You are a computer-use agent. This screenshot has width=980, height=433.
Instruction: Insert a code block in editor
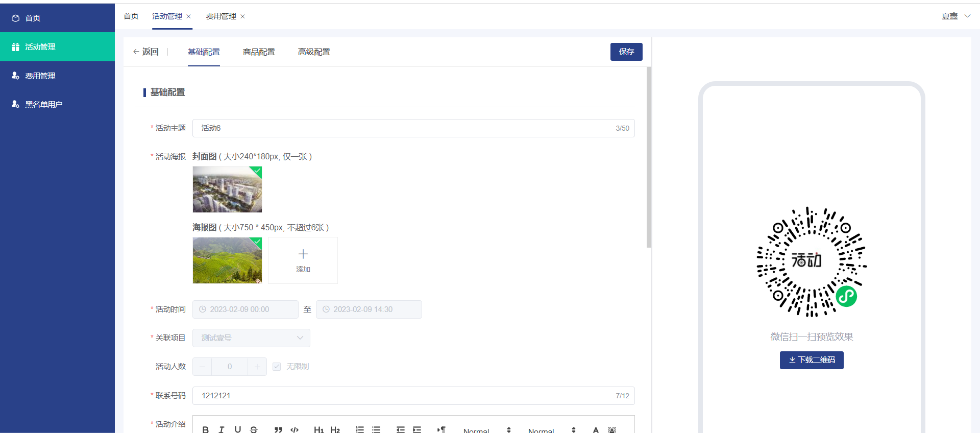pos(295,430)
